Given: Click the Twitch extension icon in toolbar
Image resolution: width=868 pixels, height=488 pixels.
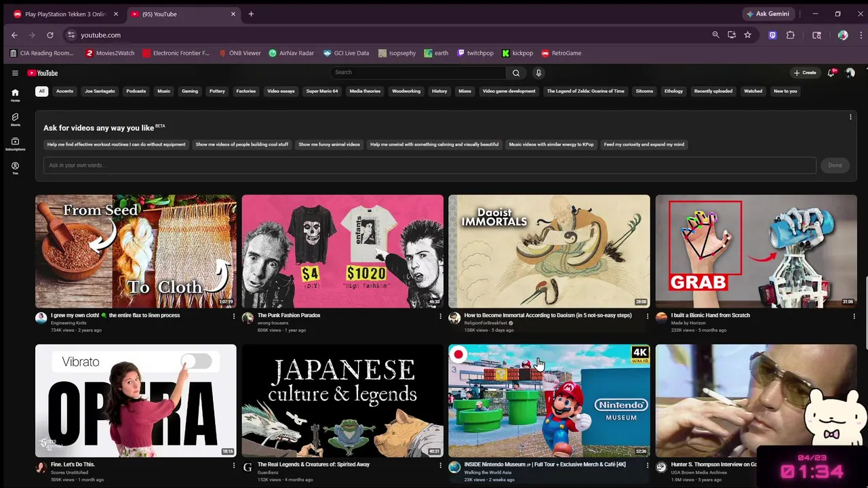Looking at the screenshot, I should (x=772, y=35).
